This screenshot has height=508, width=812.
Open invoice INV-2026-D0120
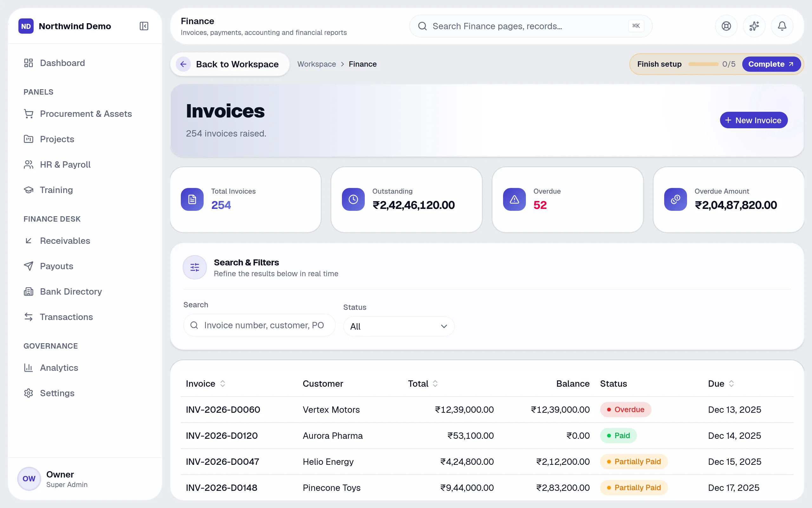pyautogui.click(x=222, y=435)
